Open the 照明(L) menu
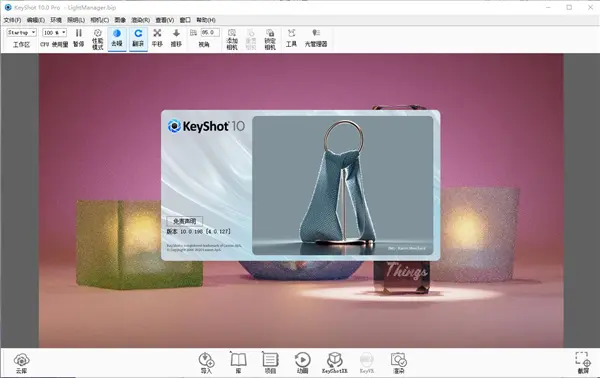 pos(76,20)
